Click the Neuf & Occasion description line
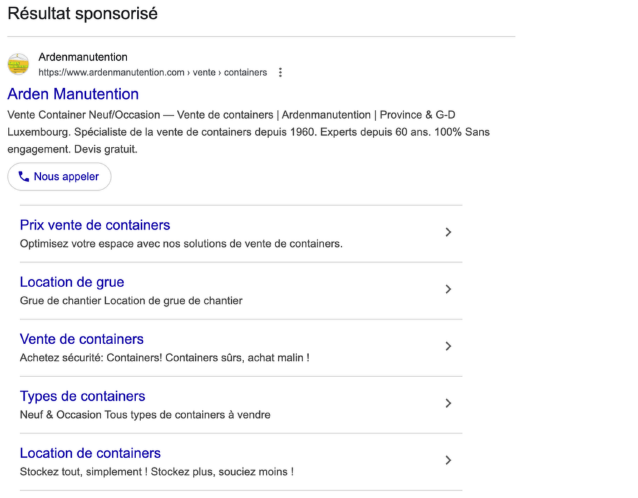 145,415
